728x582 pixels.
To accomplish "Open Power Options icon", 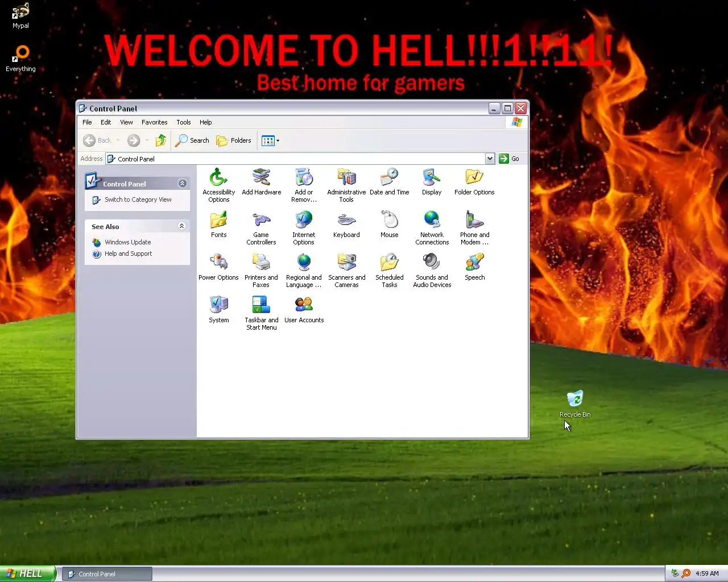I will click(218, 267).
